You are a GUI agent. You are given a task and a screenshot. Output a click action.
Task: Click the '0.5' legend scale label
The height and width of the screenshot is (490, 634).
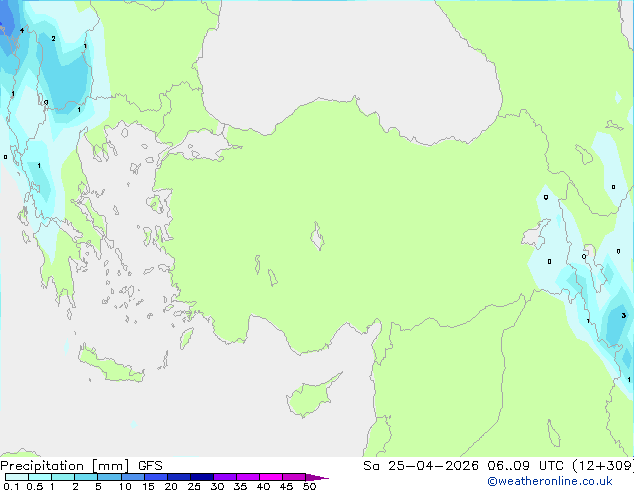pos(34,486)
